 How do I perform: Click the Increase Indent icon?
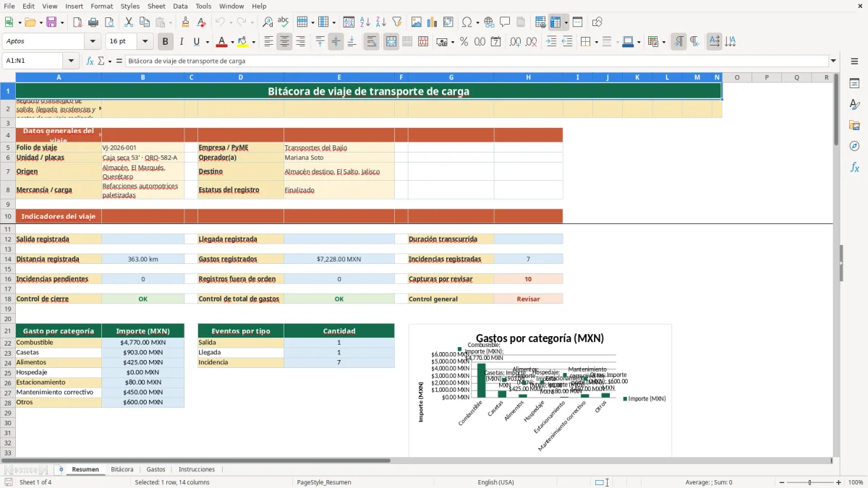pyautogui.click(x=551, y=42)
